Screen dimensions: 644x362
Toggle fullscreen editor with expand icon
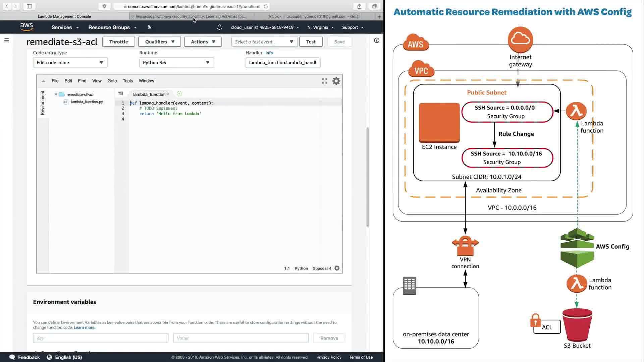tap(324, 81)
